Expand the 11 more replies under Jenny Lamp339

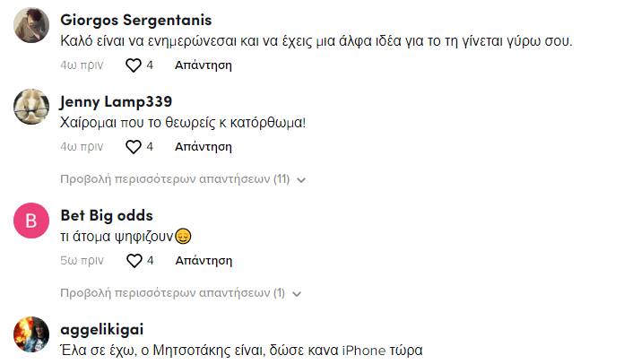click(x=175, y=179)
